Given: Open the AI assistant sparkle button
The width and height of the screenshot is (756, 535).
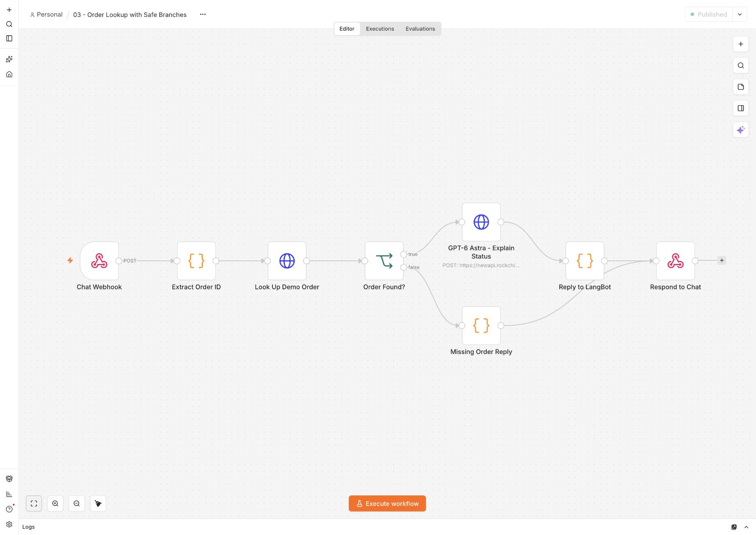Looking at the screenshot, I should pos(740,130).
